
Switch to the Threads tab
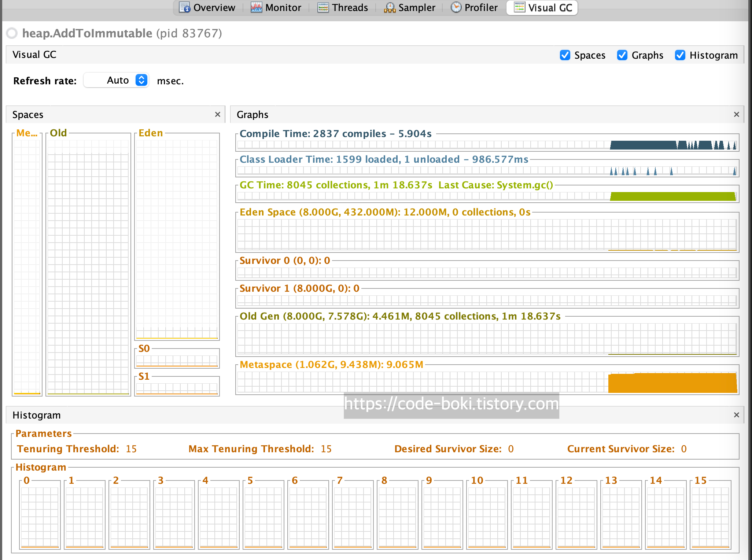[350, 7]
